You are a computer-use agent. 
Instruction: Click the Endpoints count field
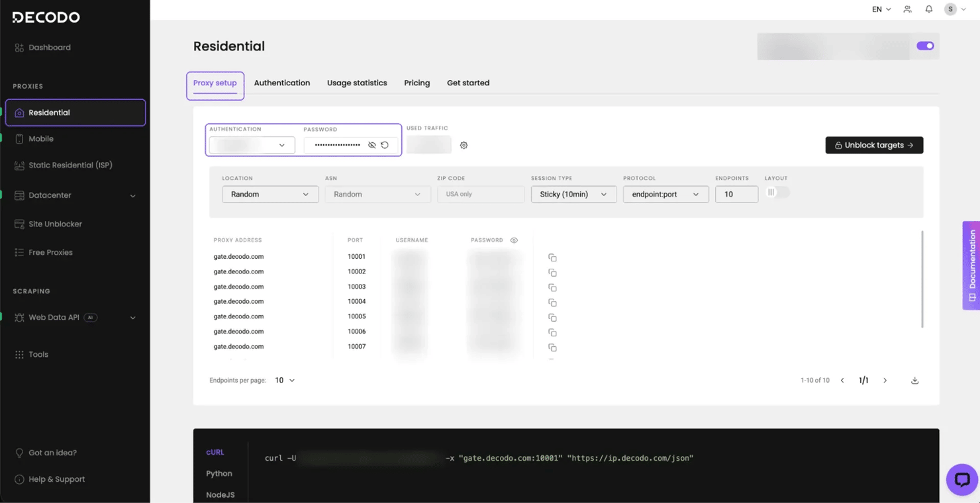point(736,194)
